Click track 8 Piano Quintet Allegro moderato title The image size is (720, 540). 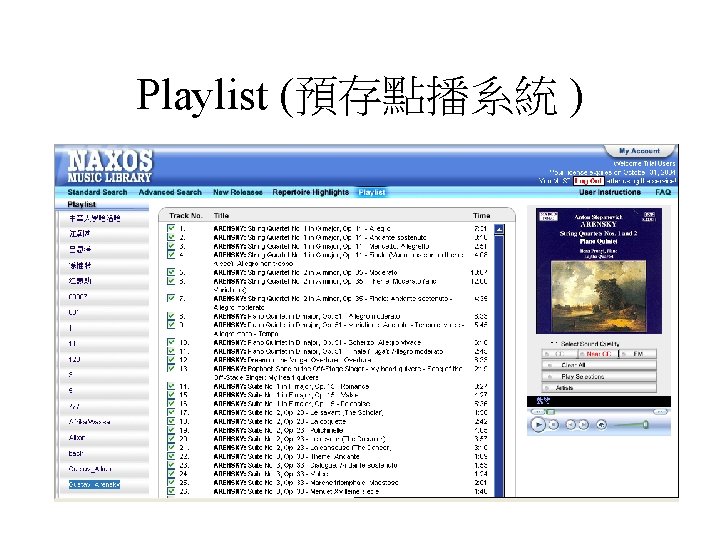pos(307,316)
